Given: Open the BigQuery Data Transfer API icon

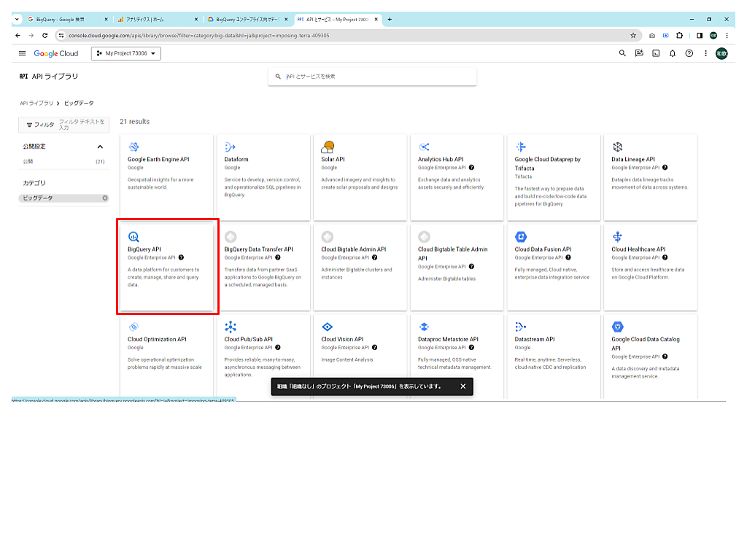Looking at the screenshot, I should tap(231, 237).
